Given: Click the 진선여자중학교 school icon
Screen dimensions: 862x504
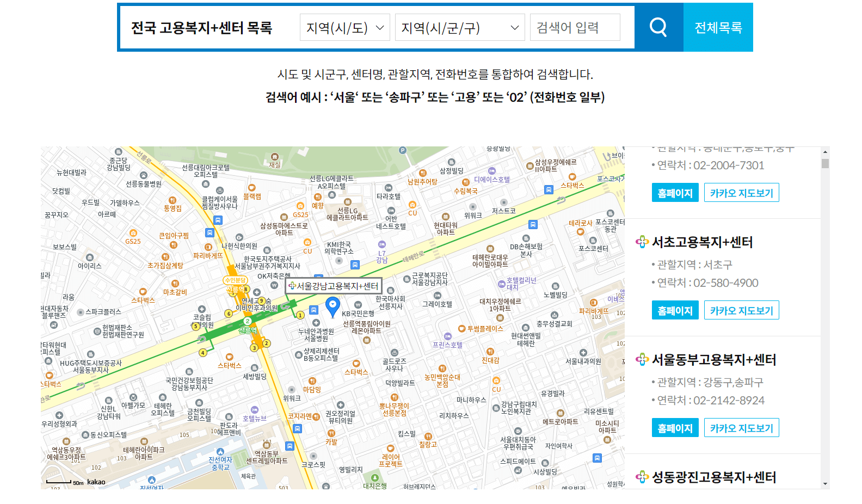Looking at the screenshot, I should [x=220, y=452].
